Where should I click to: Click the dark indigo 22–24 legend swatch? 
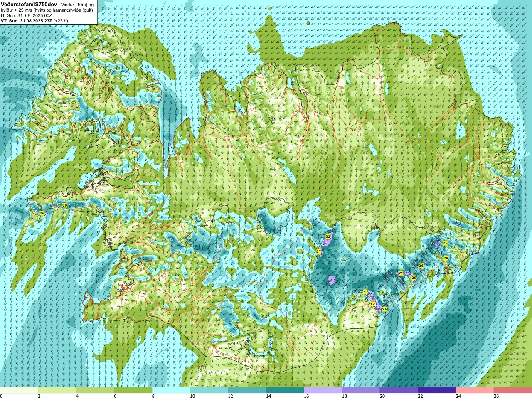437,390
